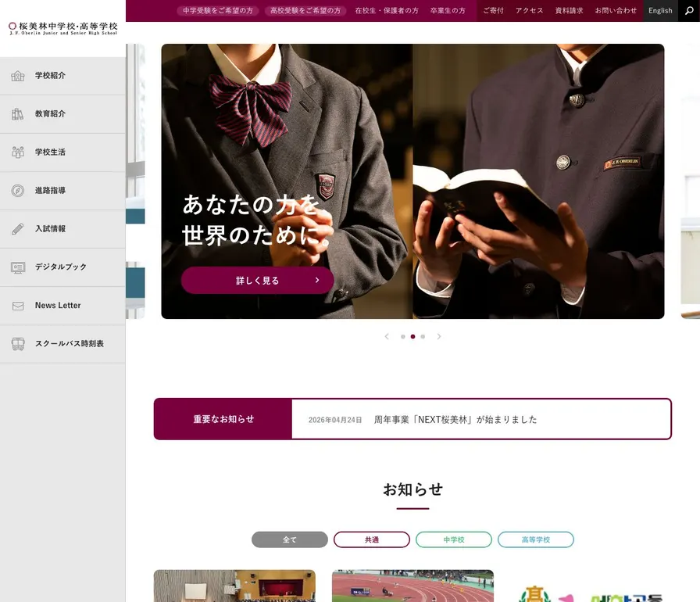This screenshot has width=700, height=602.
Task: Open 学校紹介 in the sidebar menu
Action: [x=62, y=76]
